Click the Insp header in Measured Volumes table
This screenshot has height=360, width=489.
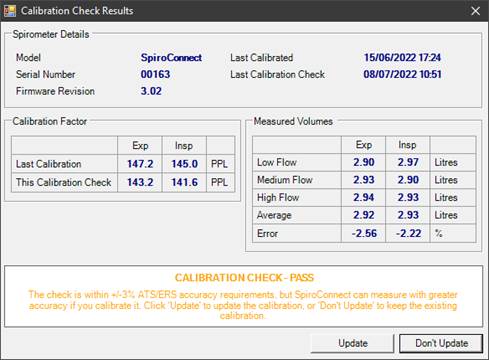click(407, 145)
